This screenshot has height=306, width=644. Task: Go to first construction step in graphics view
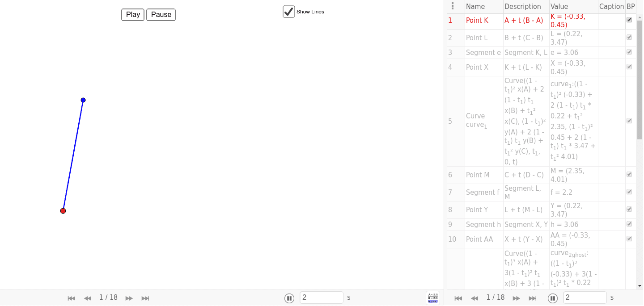[71, 298]
